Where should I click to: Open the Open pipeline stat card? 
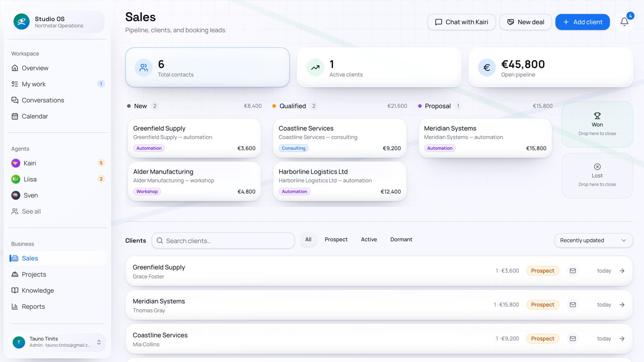pyautogui.click(x=551, y=67)
